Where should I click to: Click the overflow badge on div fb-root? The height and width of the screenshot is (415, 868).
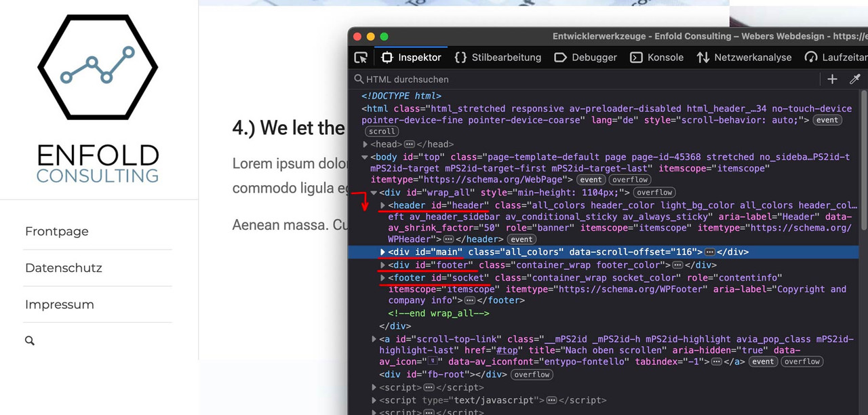(532, 374)
